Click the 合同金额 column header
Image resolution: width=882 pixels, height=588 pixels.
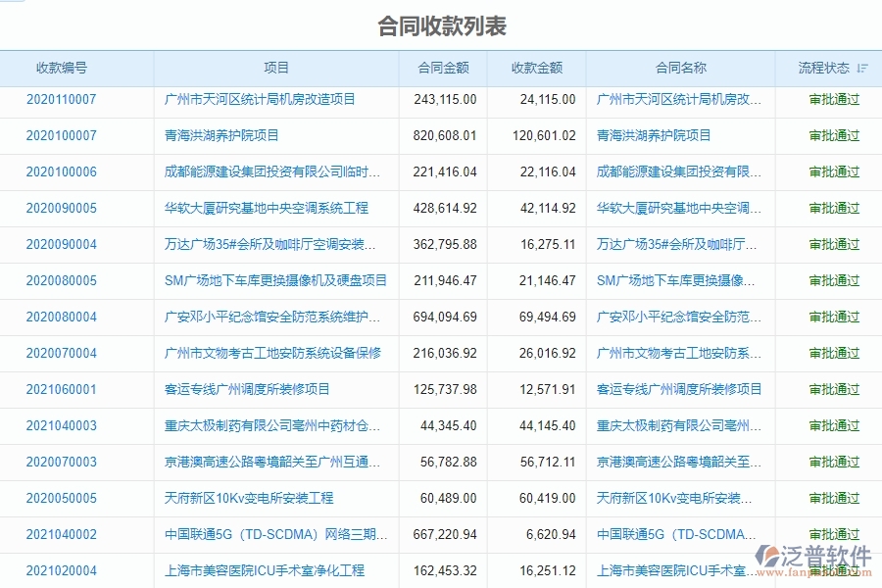[x=441, y=68]
